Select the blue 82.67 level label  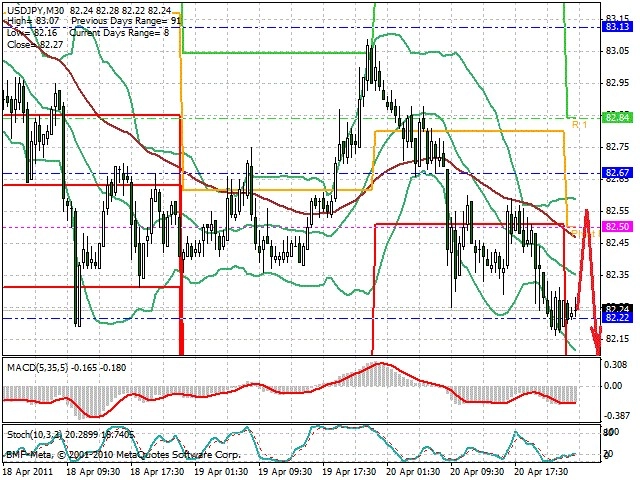click(617, 173)
